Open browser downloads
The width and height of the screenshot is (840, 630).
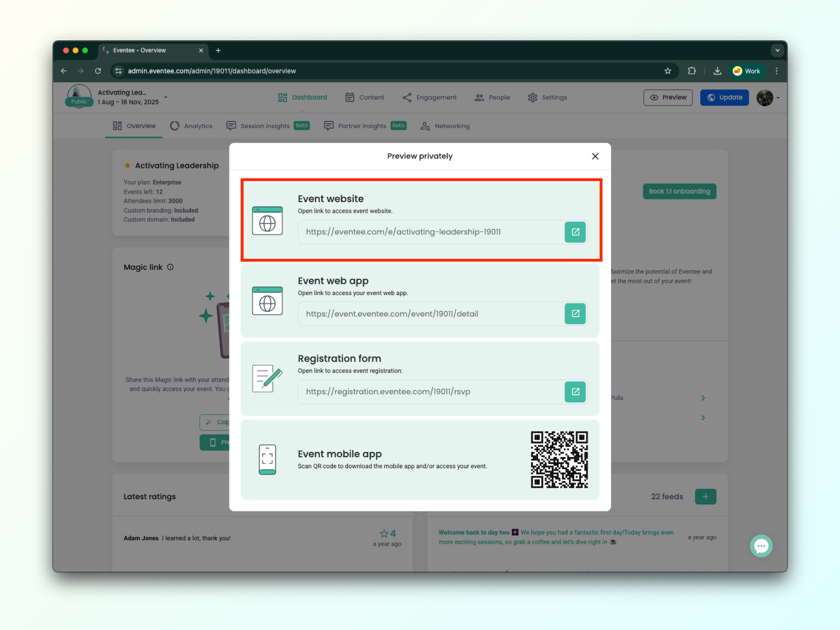717,71
